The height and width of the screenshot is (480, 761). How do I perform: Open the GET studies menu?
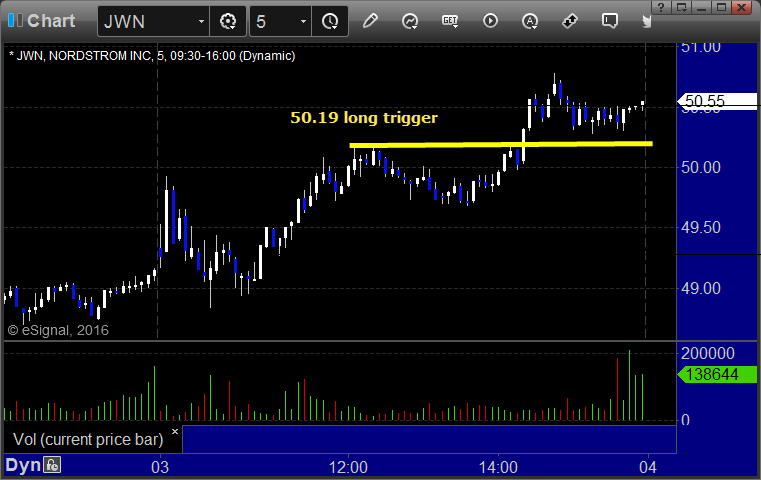450,21
